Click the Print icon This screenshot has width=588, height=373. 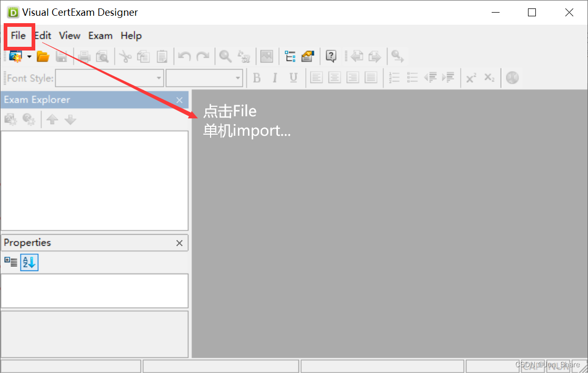tap(84, 57)
